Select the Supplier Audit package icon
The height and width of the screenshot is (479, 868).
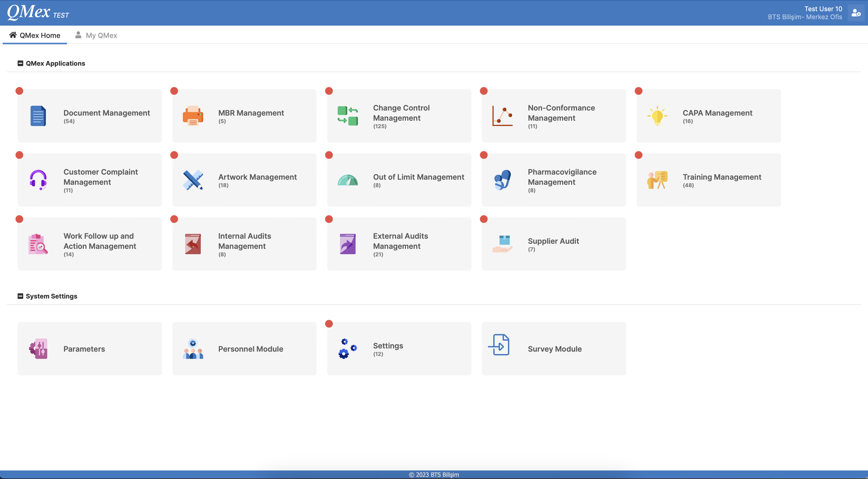point(502,244)
